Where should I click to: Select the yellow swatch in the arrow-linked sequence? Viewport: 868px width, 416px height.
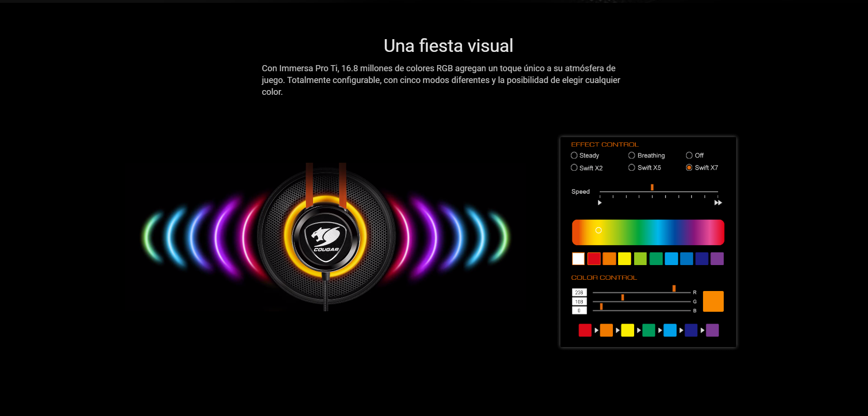pyautogui.click(x=628, y=330)
